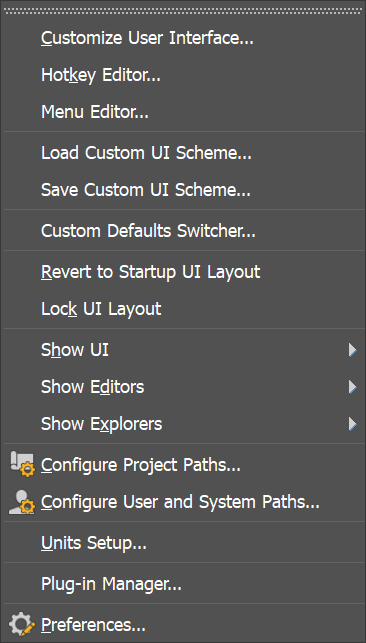Click the Configure Project Paths folder-gear icon
Image resolution: width=366 pixels, height=643 pixels.
pyautogui.click(x=22, y=464)
